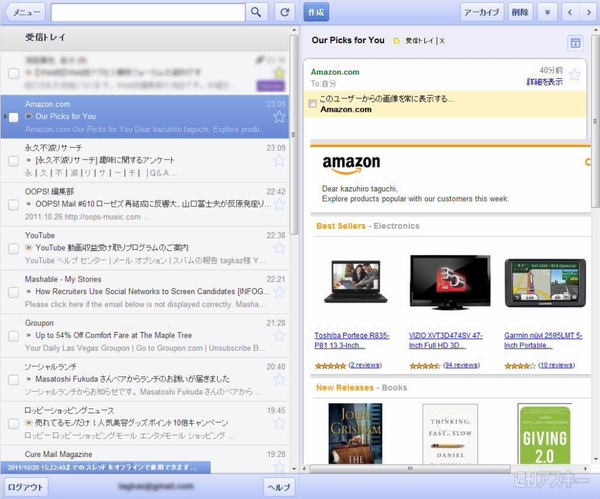Star the Mashable My Stories email

pos(279,292)
